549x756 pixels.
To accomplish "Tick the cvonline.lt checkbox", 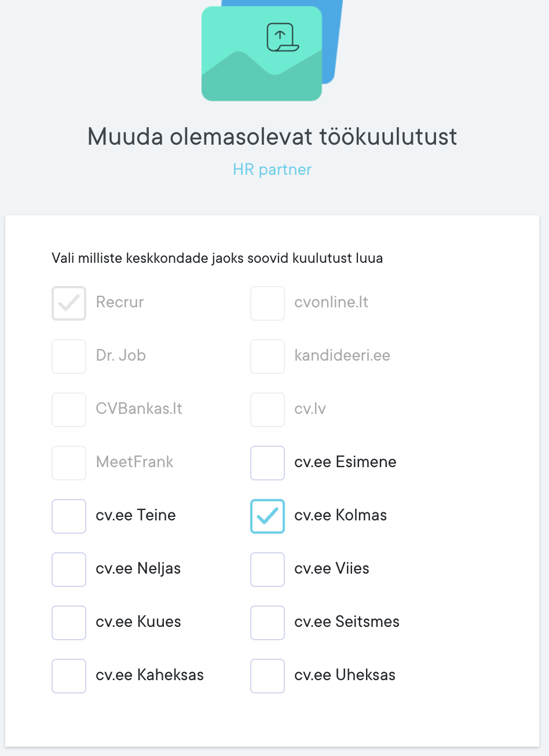I will tap(268, 303).
